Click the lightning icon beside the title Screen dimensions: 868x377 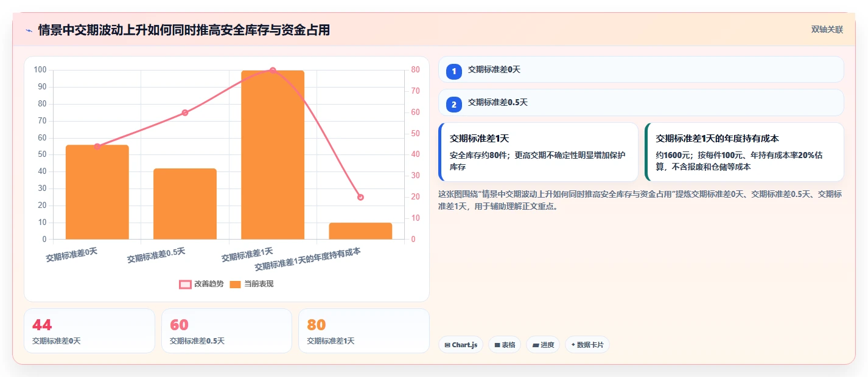point(29,30)
